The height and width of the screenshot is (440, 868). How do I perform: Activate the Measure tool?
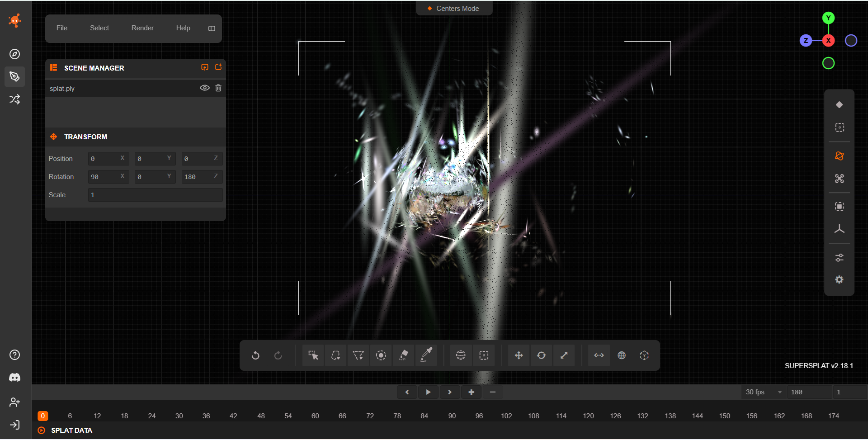[x=599, y=355]
